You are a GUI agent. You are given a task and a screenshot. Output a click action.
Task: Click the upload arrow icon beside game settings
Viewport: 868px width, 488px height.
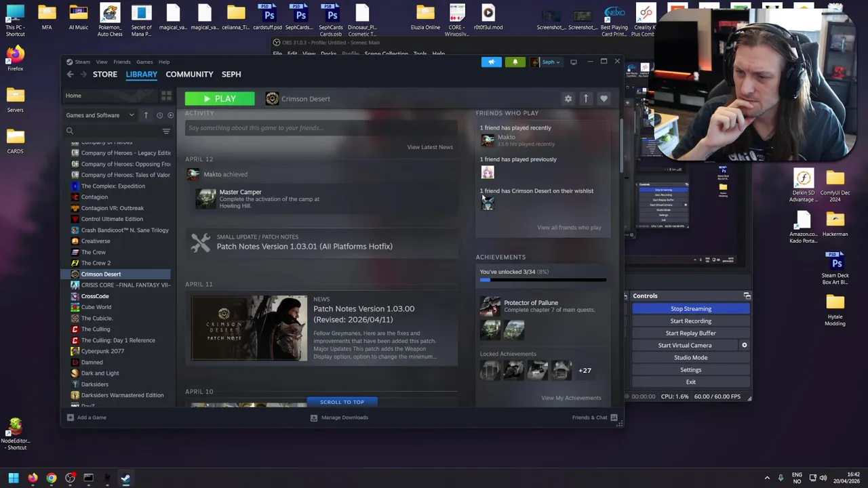[586, 99]
